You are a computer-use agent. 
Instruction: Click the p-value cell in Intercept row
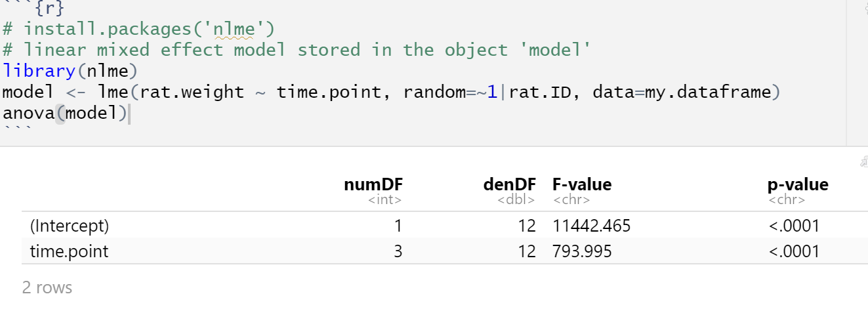coord(794,226)
